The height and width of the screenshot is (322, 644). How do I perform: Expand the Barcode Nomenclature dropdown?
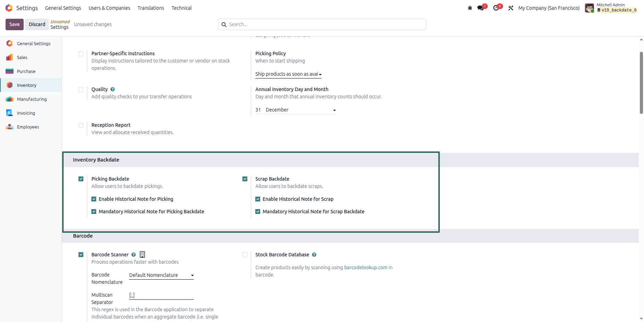click(x=162, y=275)
